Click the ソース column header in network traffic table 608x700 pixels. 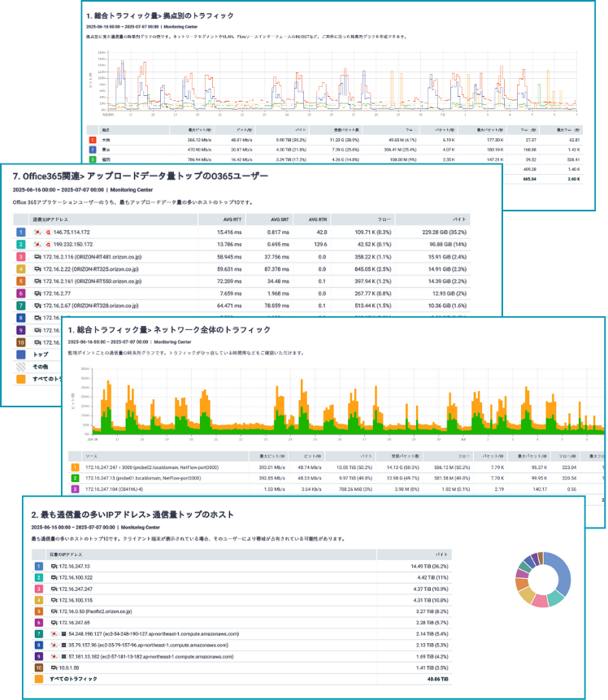tap(165, 456)
